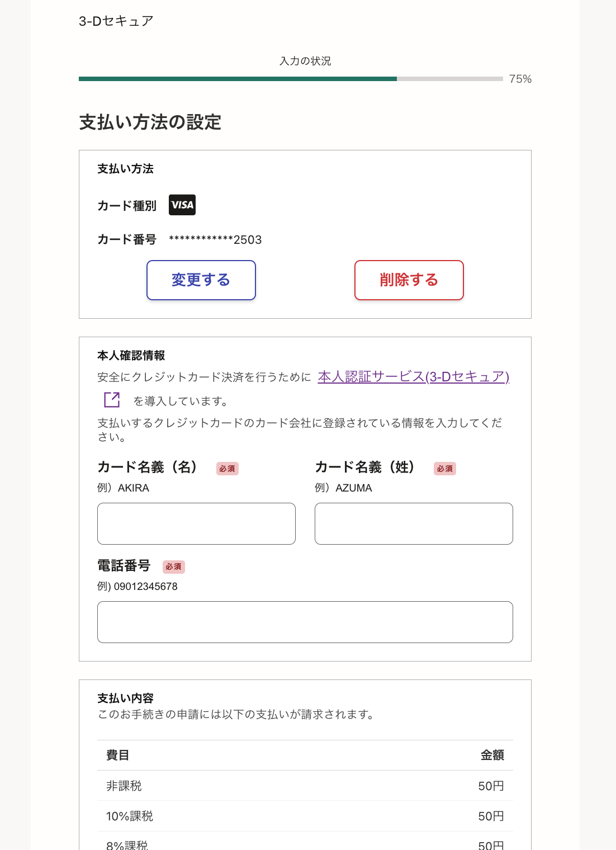Open the 本人認証サービス(3-Dセキュア) link

point(414,377)
